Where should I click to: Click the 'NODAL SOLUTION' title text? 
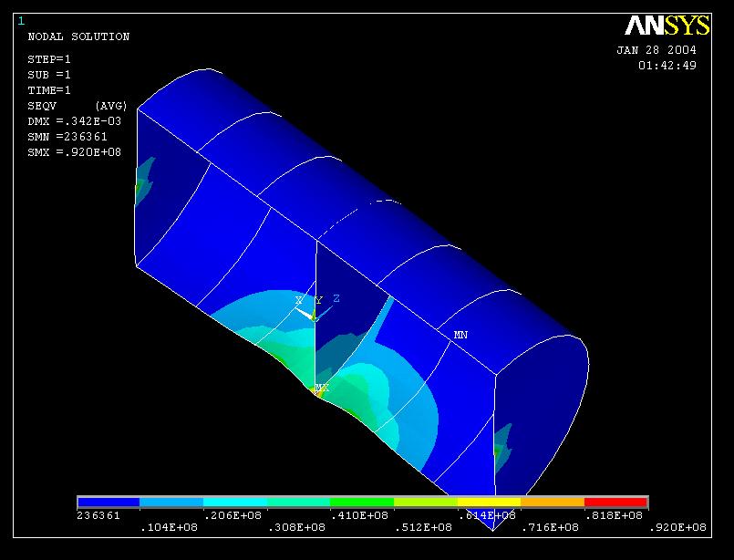78,36
